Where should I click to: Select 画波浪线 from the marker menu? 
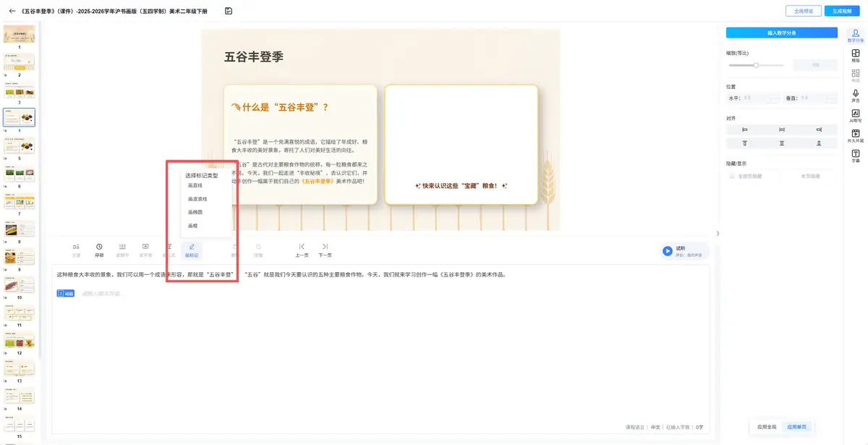click(x=197, y=199)
